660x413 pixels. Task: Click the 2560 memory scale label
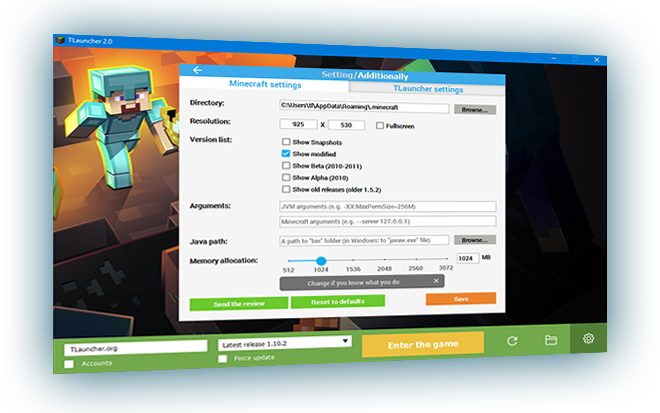[415, 268]
